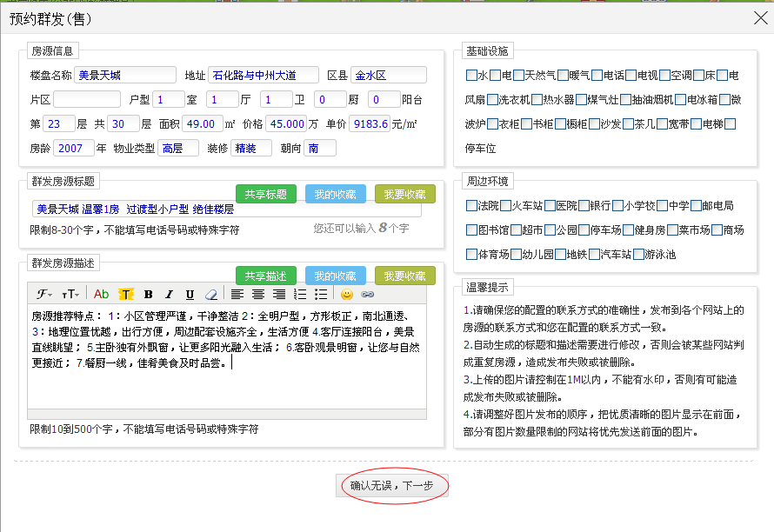774x532 pixels.
Task: Click the 单价 field showing 9183.6
Action: (x=370, y=123)
